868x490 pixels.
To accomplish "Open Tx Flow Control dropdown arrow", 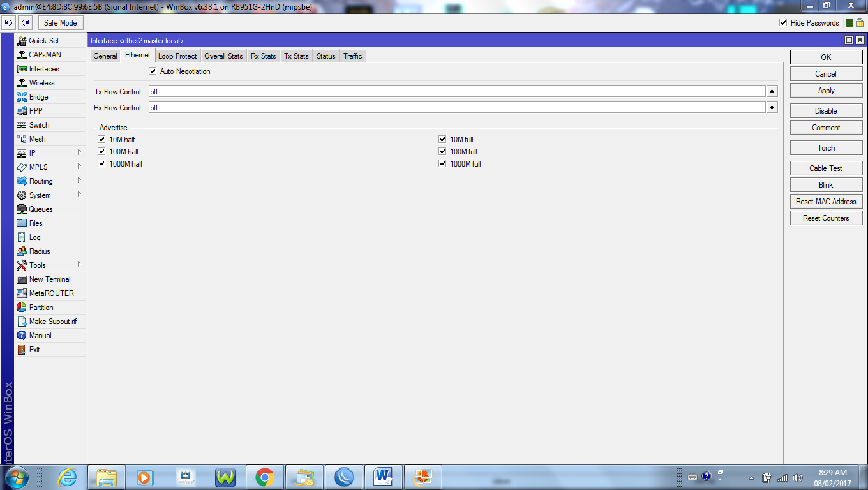I will (x=772, y=92).
